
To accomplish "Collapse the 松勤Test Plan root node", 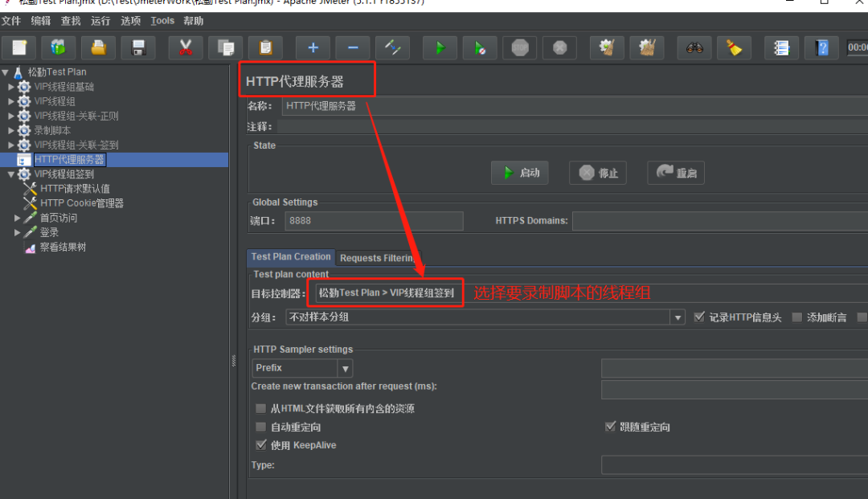I will (5, 72).
